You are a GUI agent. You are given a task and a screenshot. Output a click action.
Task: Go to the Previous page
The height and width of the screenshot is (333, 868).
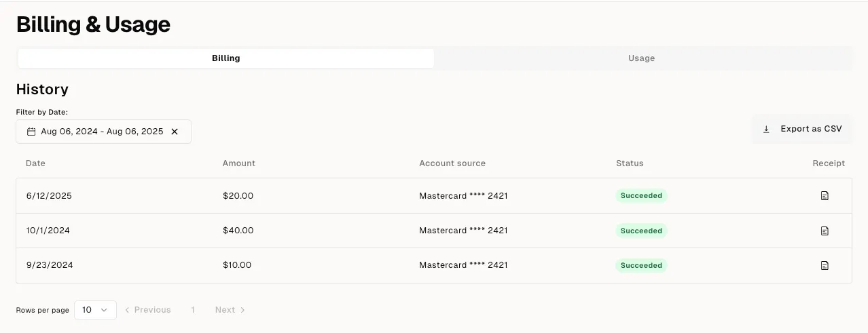[x=147, y=310]
